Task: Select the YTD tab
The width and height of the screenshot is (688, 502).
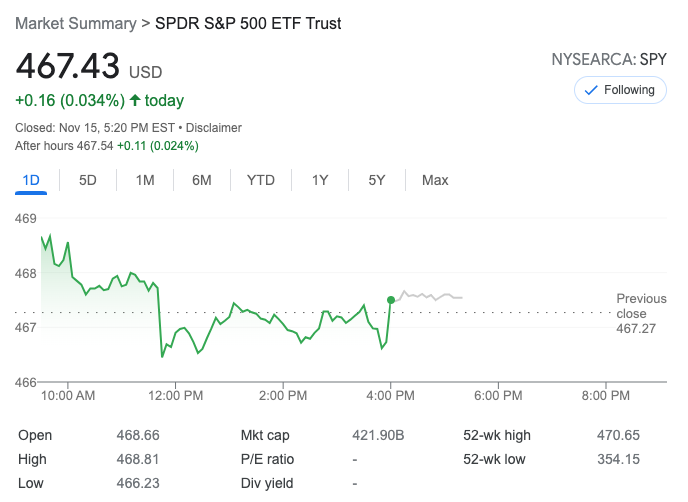Action: click(261, 180)
